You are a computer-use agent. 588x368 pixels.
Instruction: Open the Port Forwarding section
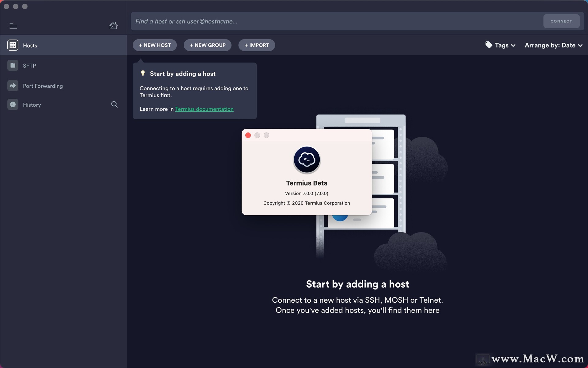(43, 86)
